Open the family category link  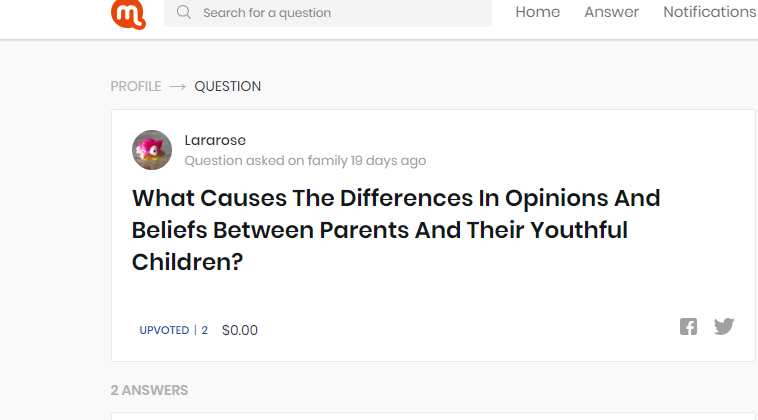(328, 160)
